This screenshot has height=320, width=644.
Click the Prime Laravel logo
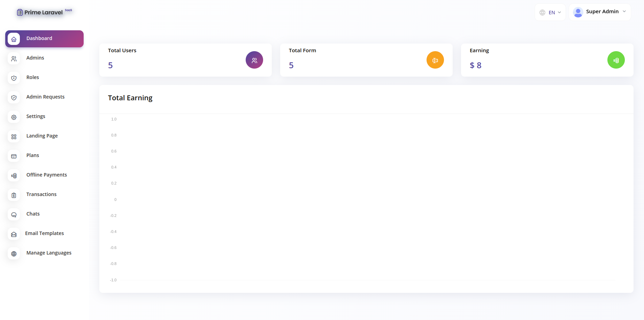click(x=44, y=12)
